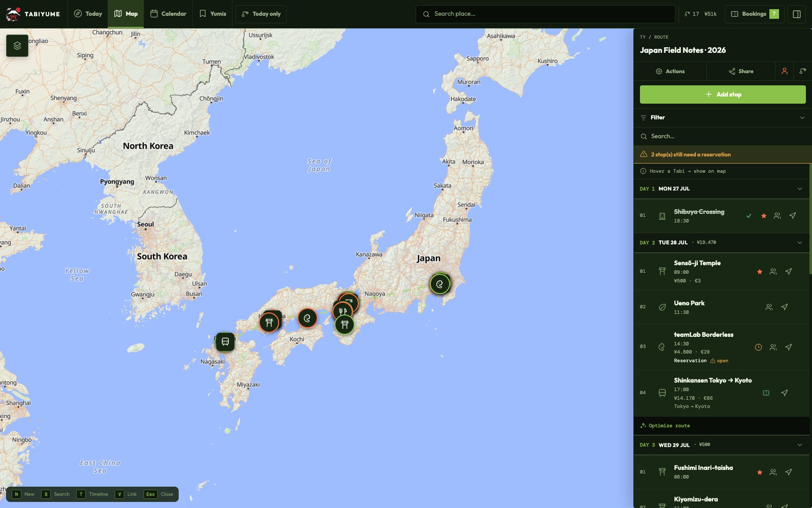Toggle the right sidebar panel icon
This screenshot has height=508, width=812.
(x=797, y=14)
